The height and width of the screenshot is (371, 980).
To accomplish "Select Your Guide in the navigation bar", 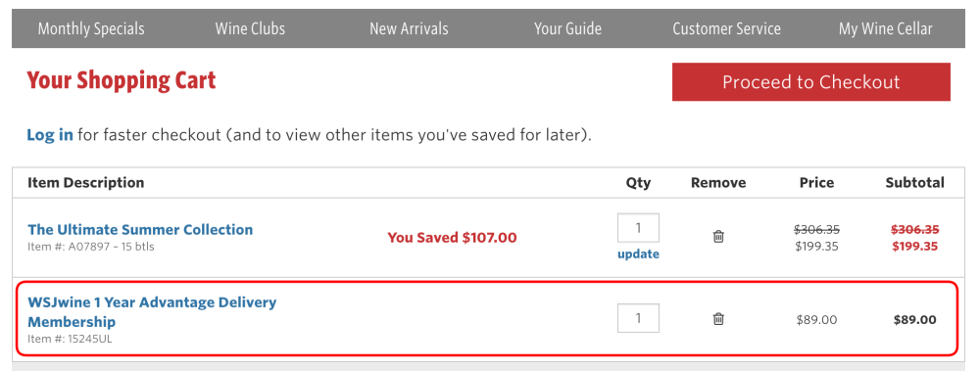I will click(567, 28).
